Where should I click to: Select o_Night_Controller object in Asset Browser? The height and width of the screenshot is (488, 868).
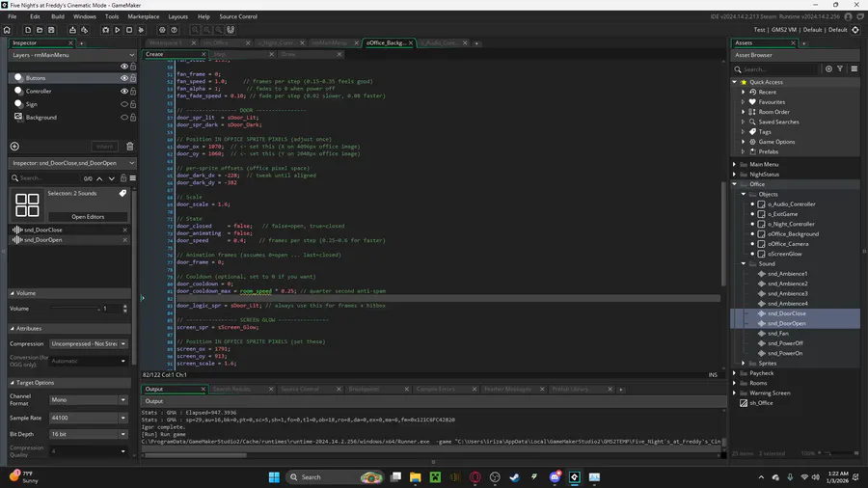coord(791,224)
